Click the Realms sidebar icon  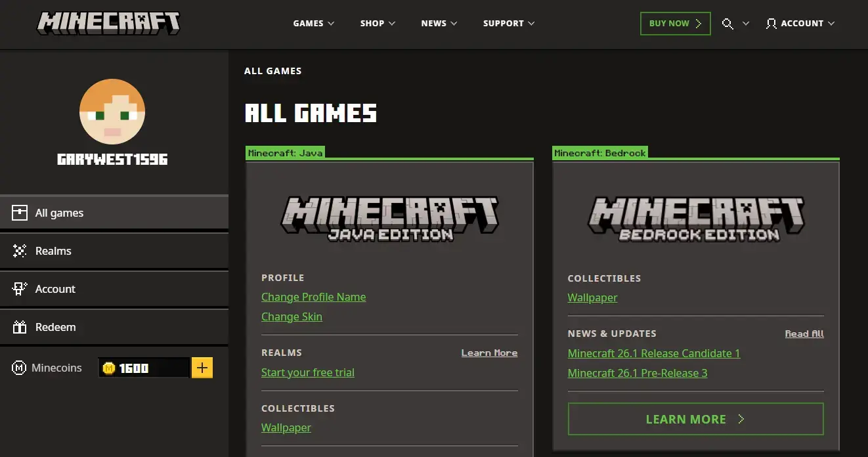(x=20, y=251)
